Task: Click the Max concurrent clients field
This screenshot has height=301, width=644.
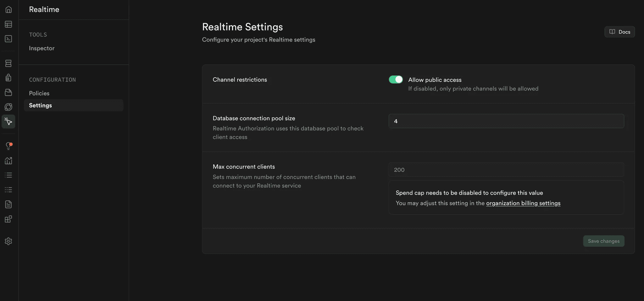Action: tap(506, 170)
